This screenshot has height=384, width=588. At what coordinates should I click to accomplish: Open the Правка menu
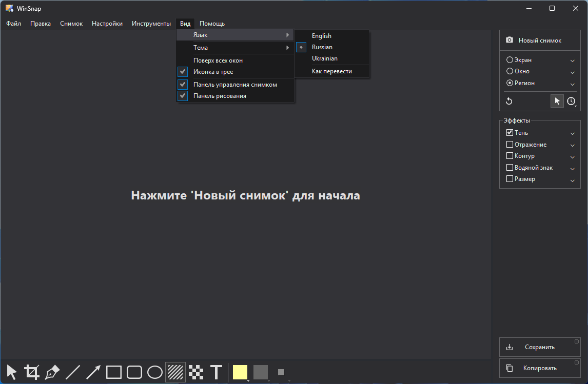41,23
